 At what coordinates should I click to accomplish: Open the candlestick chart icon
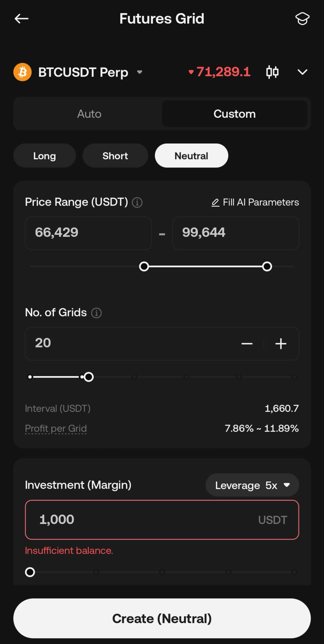coord(272,72)
